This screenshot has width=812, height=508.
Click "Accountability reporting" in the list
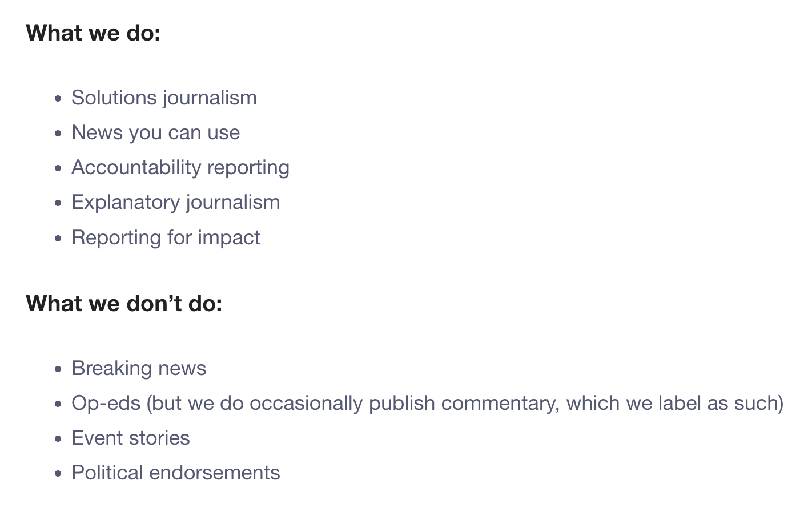[x=180, y=167]
